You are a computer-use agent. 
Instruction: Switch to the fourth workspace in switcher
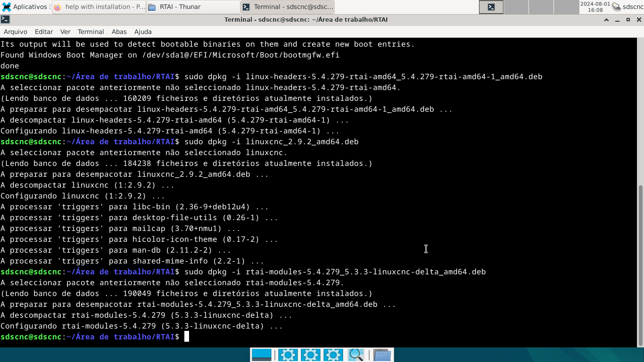(x=565, y=7)
